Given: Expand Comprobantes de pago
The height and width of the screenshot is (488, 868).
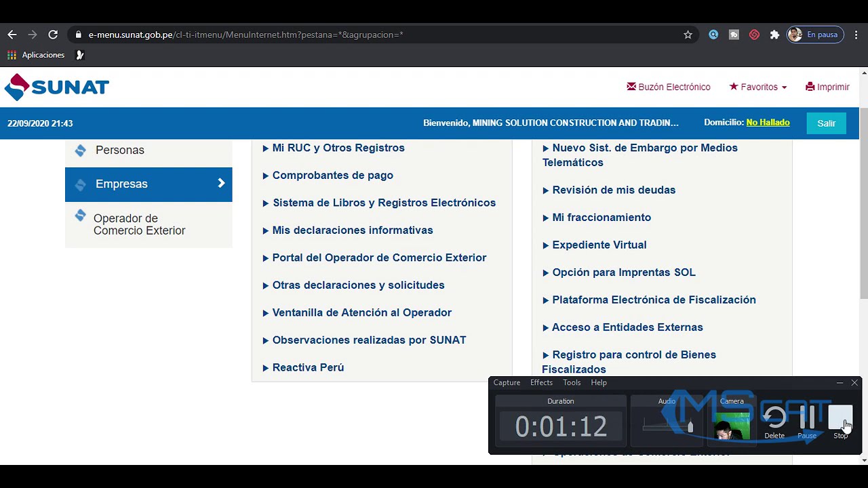Looking at the screenshot, I should coord(328,176).
